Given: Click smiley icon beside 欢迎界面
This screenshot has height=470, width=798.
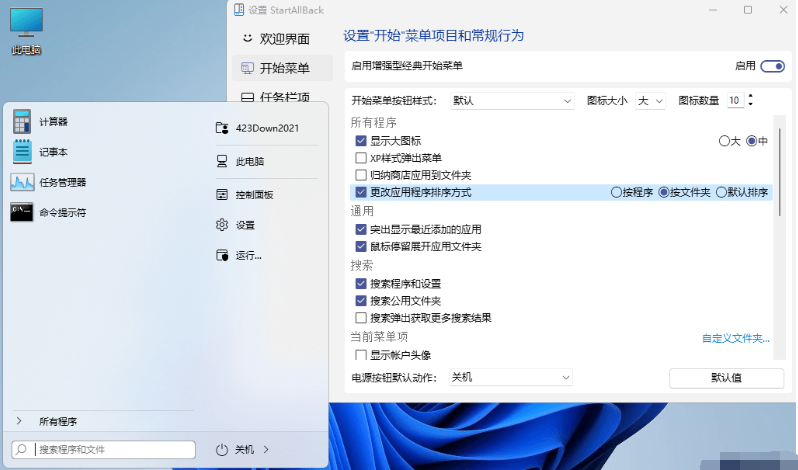Looking at the screenshot, I should coord(247,38).
